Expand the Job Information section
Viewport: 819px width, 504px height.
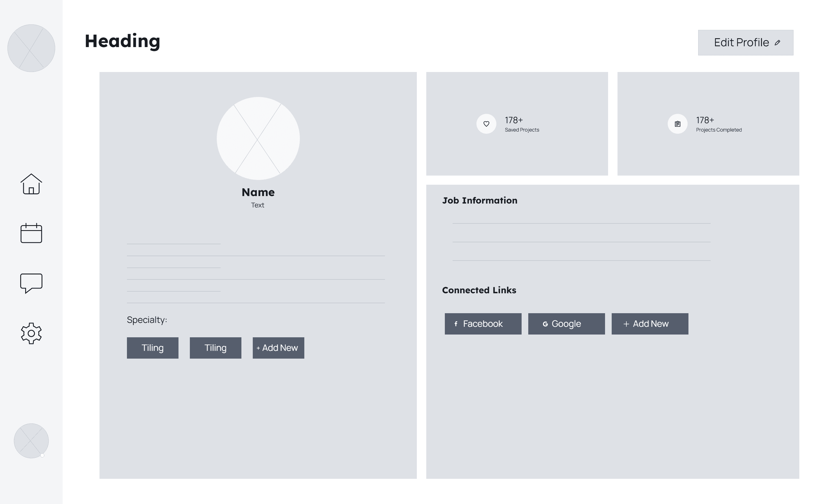pos(480,200)
